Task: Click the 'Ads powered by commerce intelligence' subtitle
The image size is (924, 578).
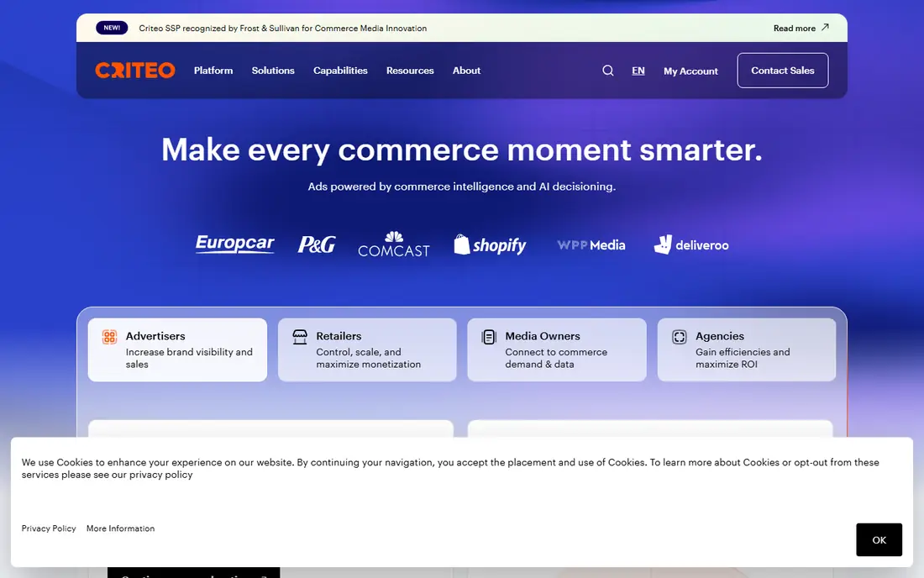Action: click(462, 187)
